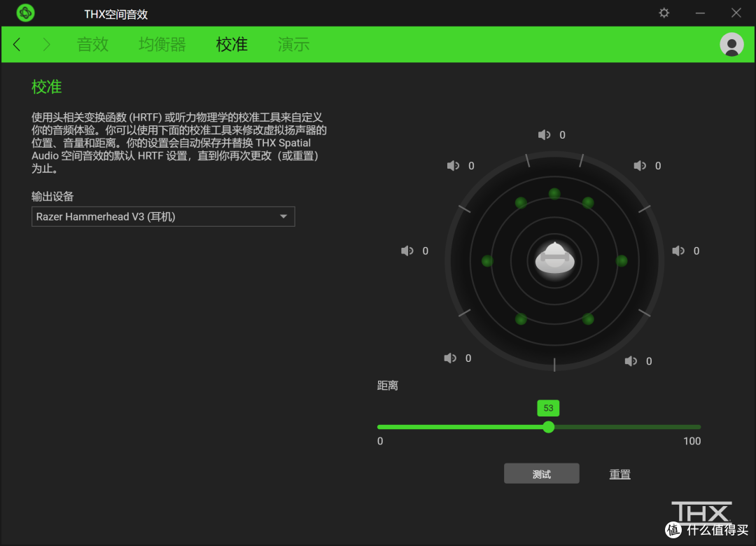Viewport: 756px width, 546px height.
Task: Select the front-left green speaker dot
Action: 521,202
